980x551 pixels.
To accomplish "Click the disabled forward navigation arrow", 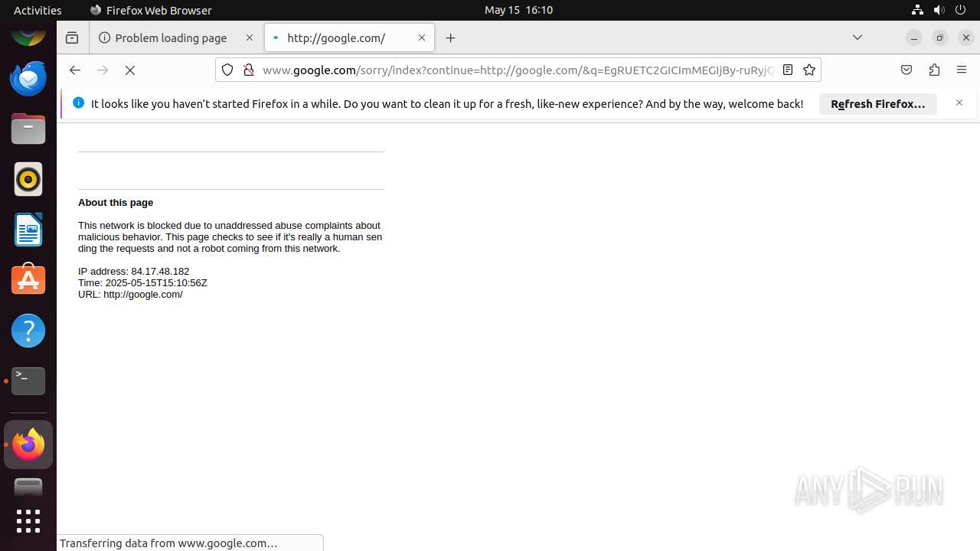I will [103, 70].
